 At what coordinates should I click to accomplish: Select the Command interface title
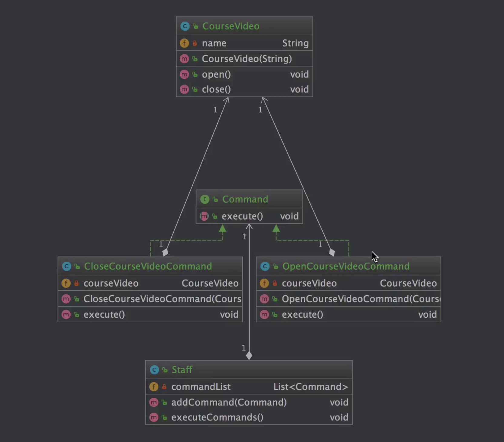tap(245, 199)
